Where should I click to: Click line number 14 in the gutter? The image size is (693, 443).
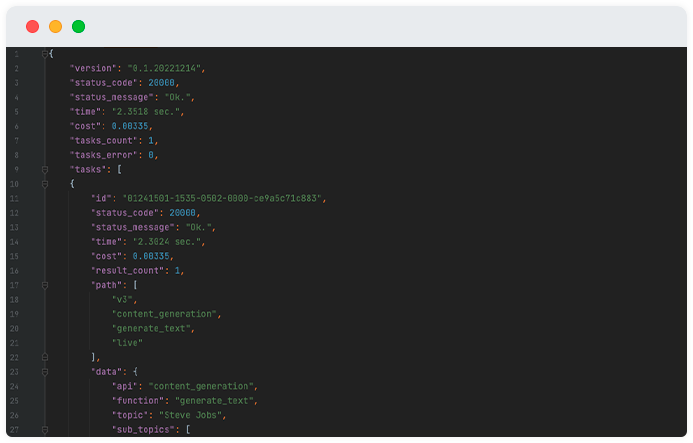(14, 242)
